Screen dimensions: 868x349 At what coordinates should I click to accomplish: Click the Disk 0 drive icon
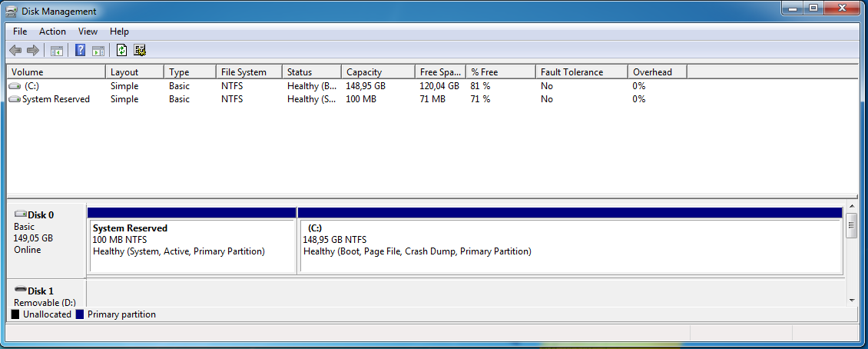[x=21, y=214]
